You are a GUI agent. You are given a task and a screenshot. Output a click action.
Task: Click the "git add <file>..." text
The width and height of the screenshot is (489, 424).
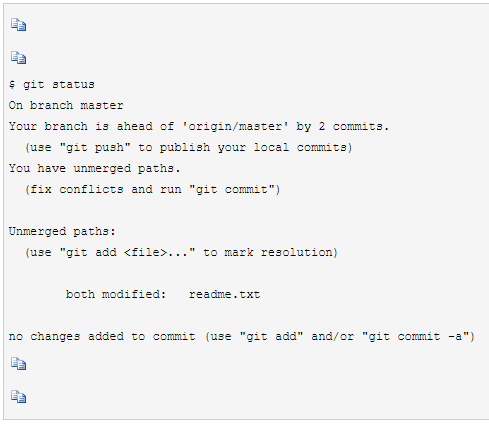(x=127, y=253)
